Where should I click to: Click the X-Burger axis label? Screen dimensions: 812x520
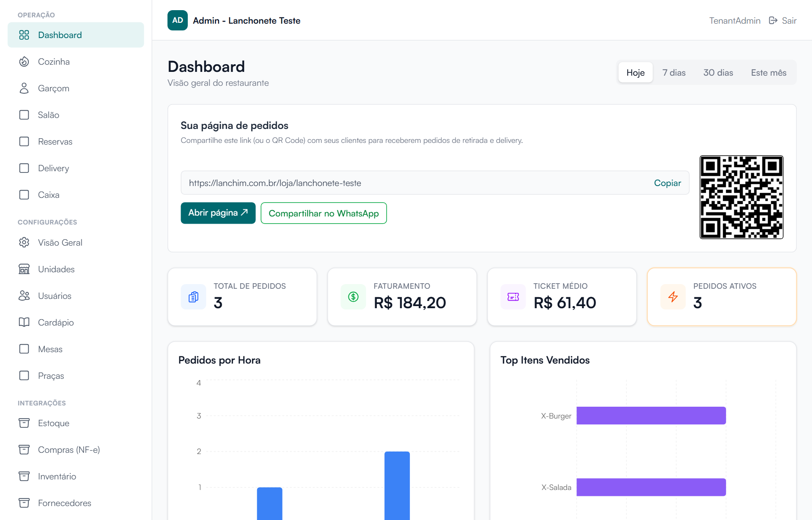coord(556,416)
